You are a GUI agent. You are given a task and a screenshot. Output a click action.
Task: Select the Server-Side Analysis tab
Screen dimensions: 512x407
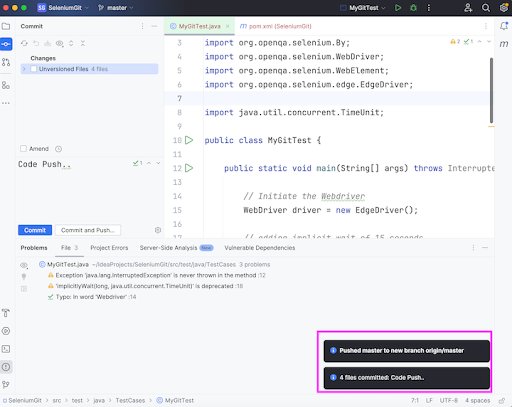(x=176, y=248)
